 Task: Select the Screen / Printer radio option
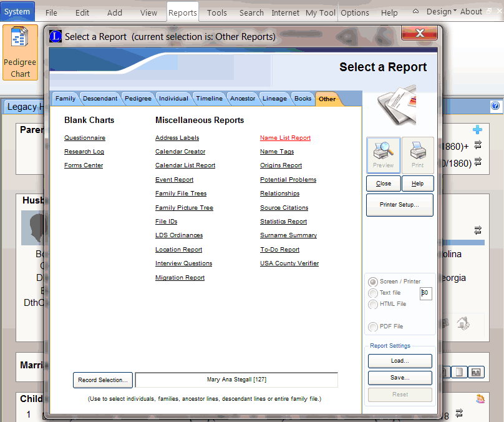[x=373, y=282]
